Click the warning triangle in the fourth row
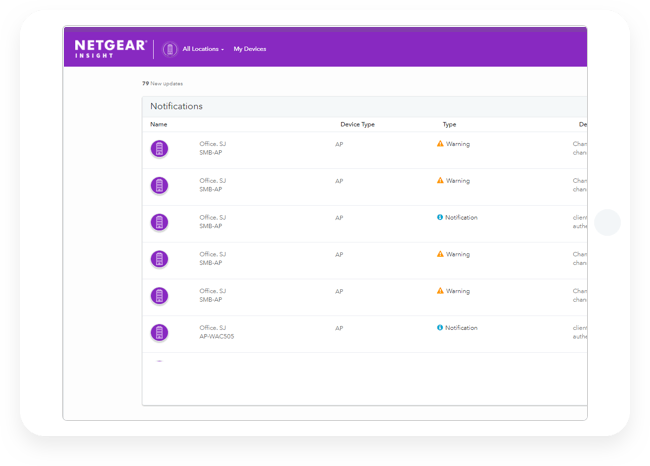The height and width of the screenshot is (466, 650). 440,254
